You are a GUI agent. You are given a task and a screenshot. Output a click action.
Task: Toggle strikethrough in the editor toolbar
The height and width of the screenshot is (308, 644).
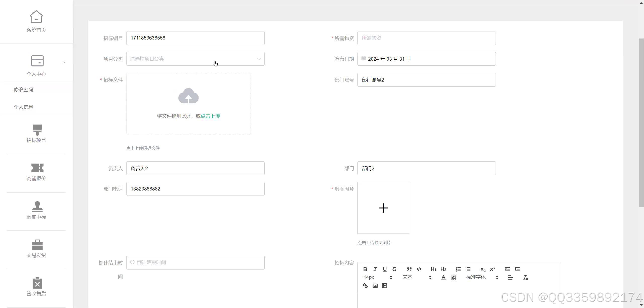394,269
